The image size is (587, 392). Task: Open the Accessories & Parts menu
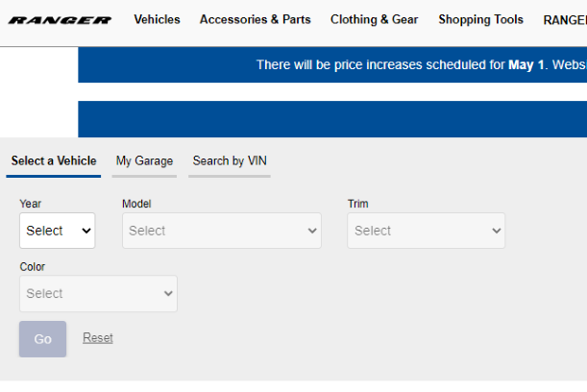pos(255,19)
